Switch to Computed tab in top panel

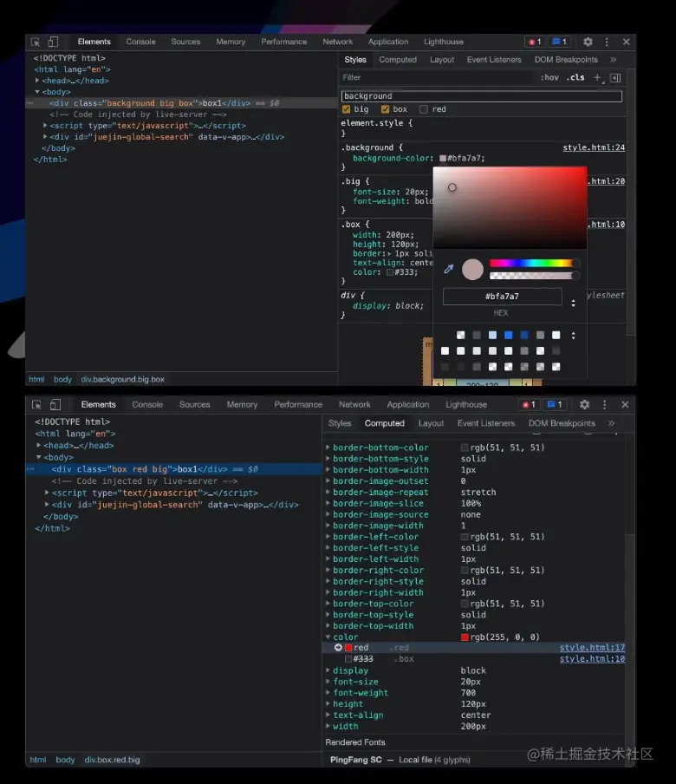pos(398,60)
